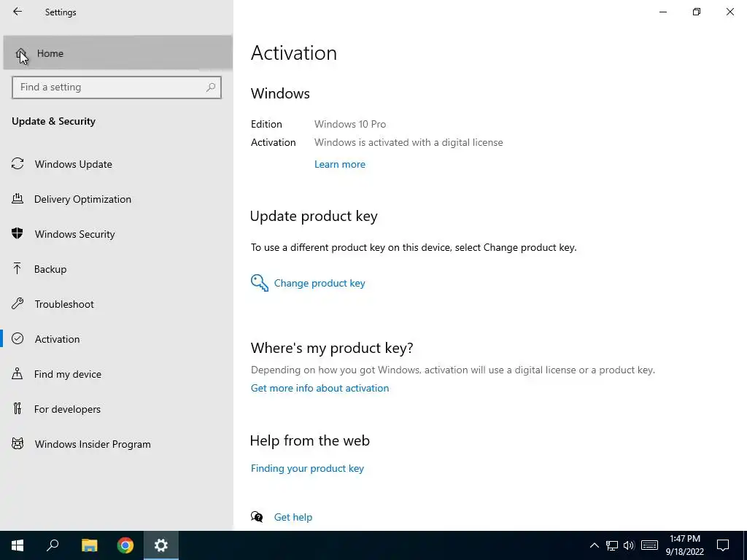747x560 pixels.
Task: Open Finding your product key link
Action: point(307,468)
